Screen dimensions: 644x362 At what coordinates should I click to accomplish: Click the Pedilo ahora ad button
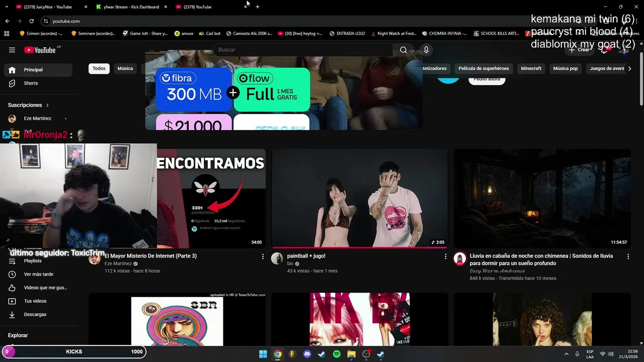point(487,79)
